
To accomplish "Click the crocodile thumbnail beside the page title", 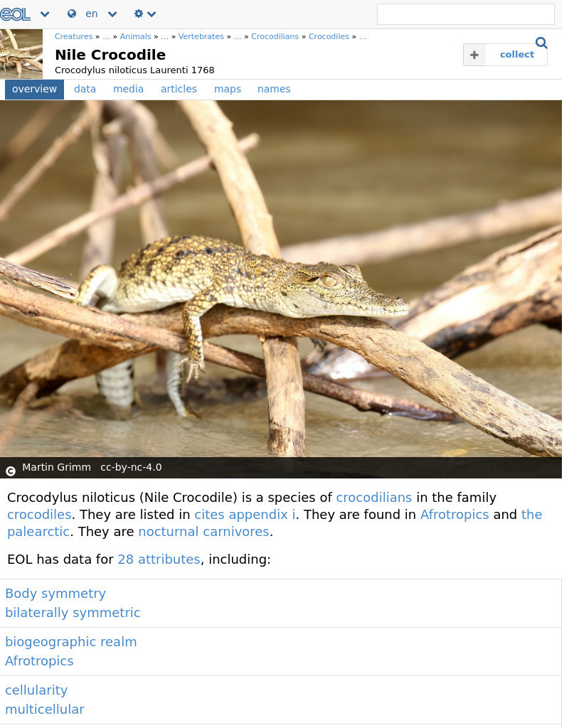I will pyautogui.click(x=21, y=54).
